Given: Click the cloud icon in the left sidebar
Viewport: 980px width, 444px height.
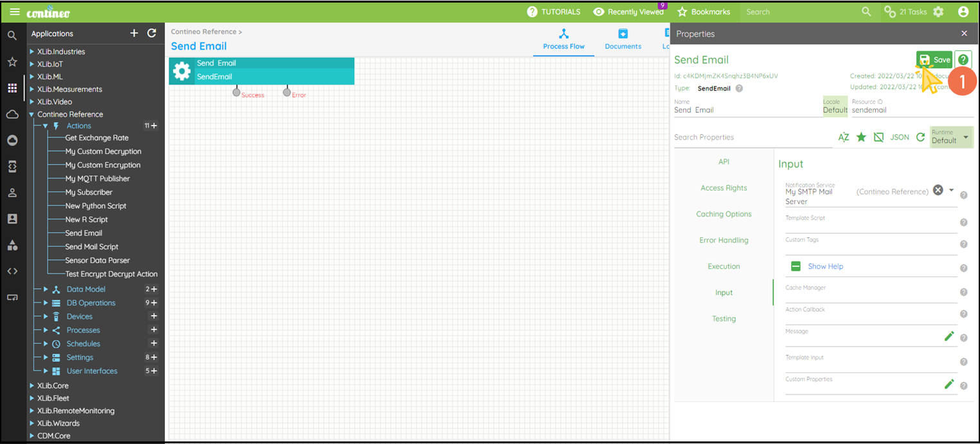Looking at the screenshot, I should click(x=12, y=114).
